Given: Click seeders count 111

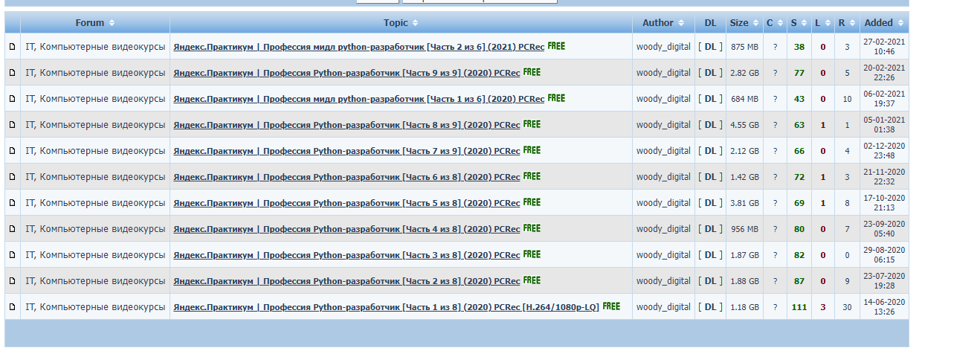Looking at the screenshot, I should pos(799,307).
